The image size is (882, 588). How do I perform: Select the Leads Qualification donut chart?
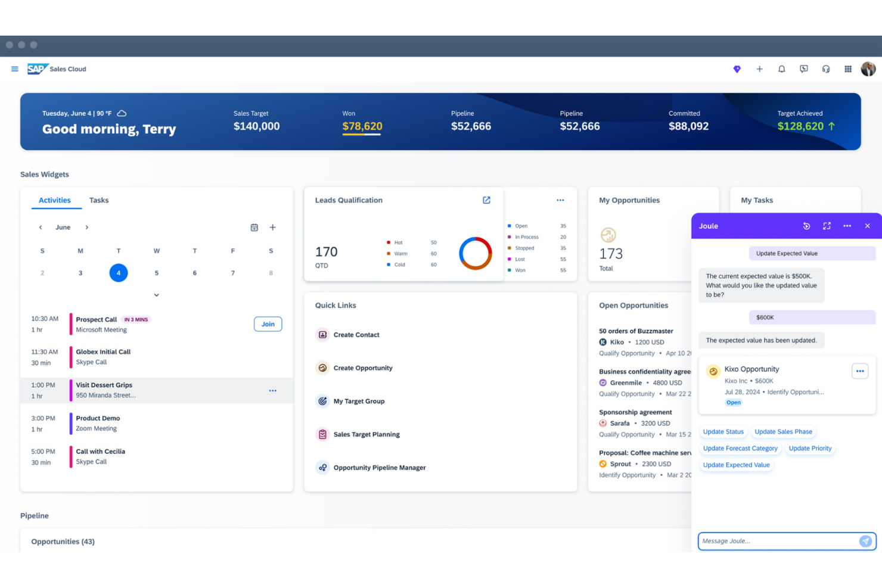click(475, 253)
